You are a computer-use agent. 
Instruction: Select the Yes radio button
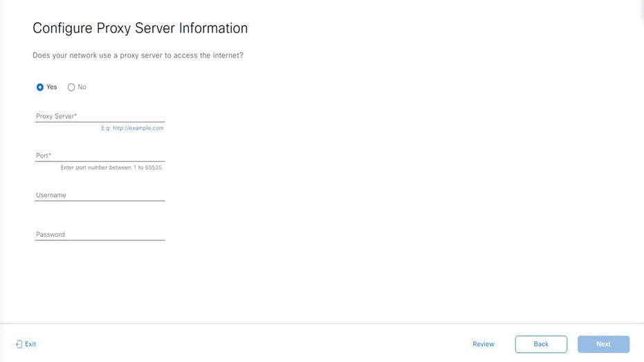(x=40, y=87)
